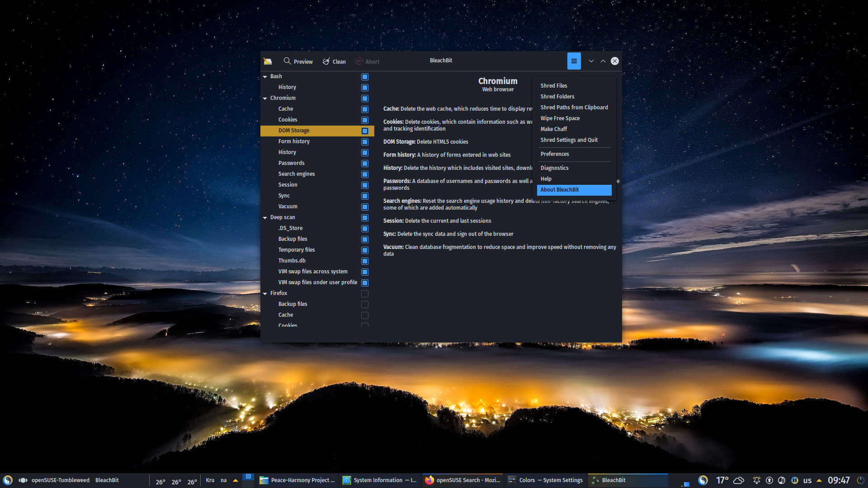Uncheck the Thumbs.db checkbox

click(x=365, y=261)
